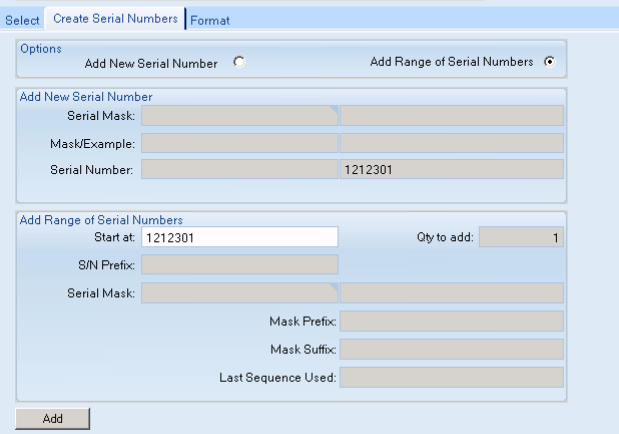Screen dimensions: 619x434
Task: Click the Options group label
Action: (41, 49)
